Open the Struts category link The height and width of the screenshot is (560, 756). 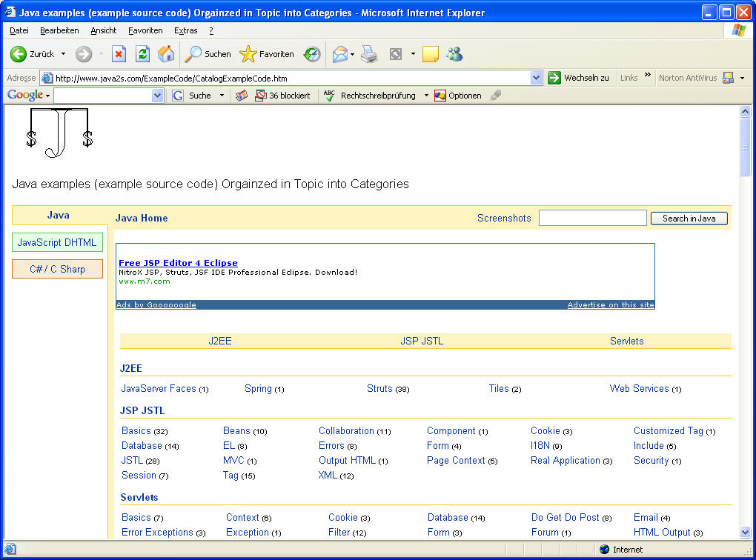tap(379, 388)
